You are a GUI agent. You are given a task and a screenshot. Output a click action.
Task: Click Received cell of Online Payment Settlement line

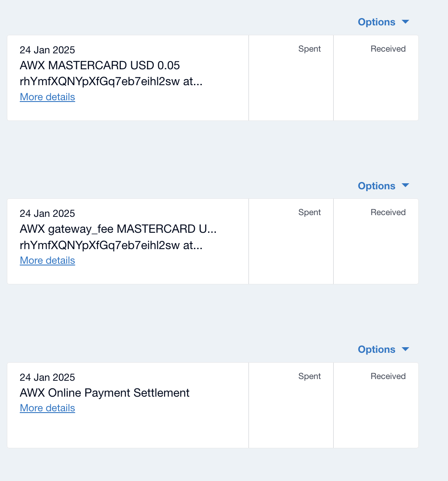click(376, 405)
